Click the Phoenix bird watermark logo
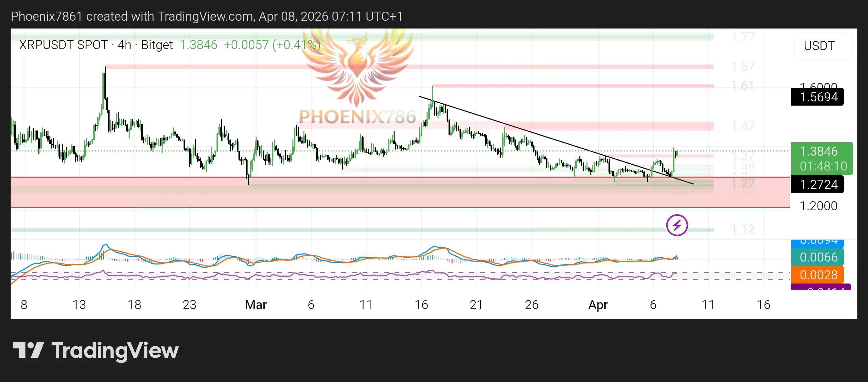This screenshot has height=382, width=868. click(x=358, y=66)
